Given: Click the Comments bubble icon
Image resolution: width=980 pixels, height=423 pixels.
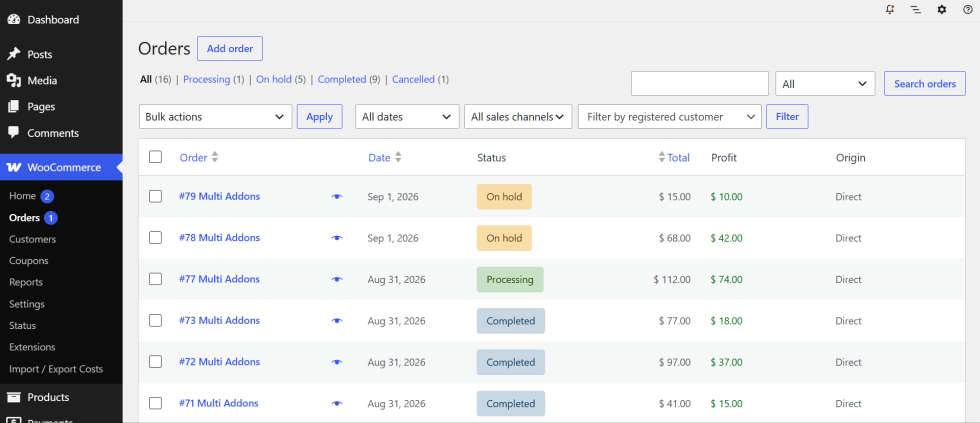Looking at the screenshot, I should click(13, 133).
